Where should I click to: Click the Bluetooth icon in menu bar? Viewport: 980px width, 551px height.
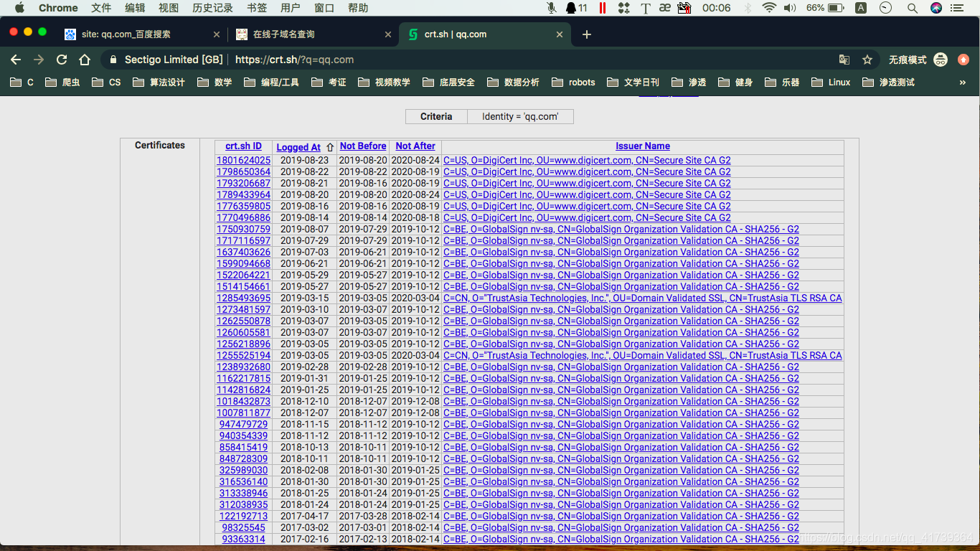748,8
